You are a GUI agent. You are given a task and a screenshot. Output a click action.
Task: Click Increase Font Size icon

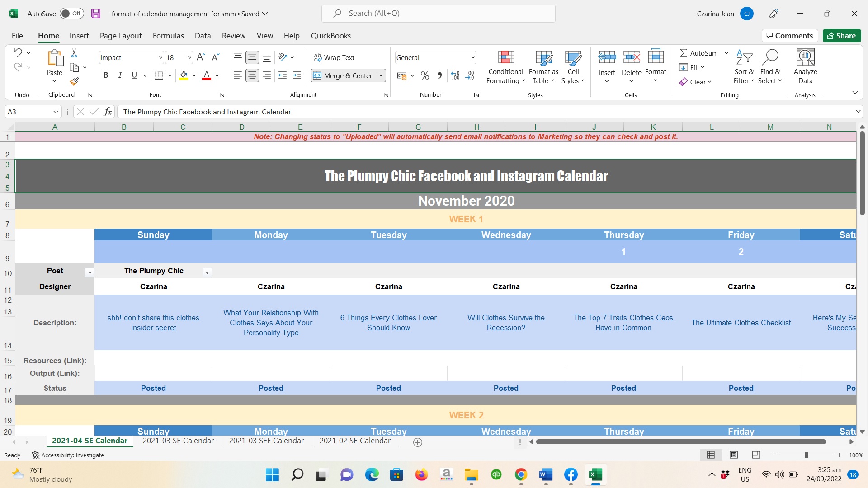point(201,57)
